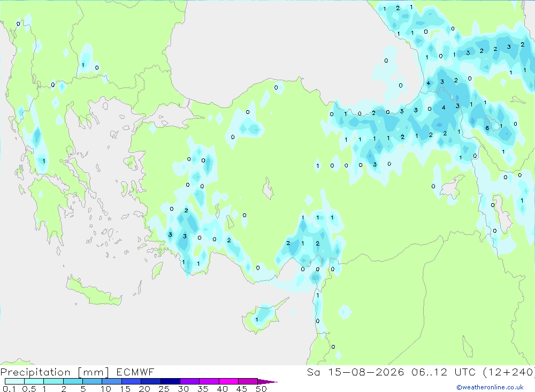535x392 pixels.
Task: Pick the 5–10 mm blue legend swatch
Action: (x=92, y=381)
